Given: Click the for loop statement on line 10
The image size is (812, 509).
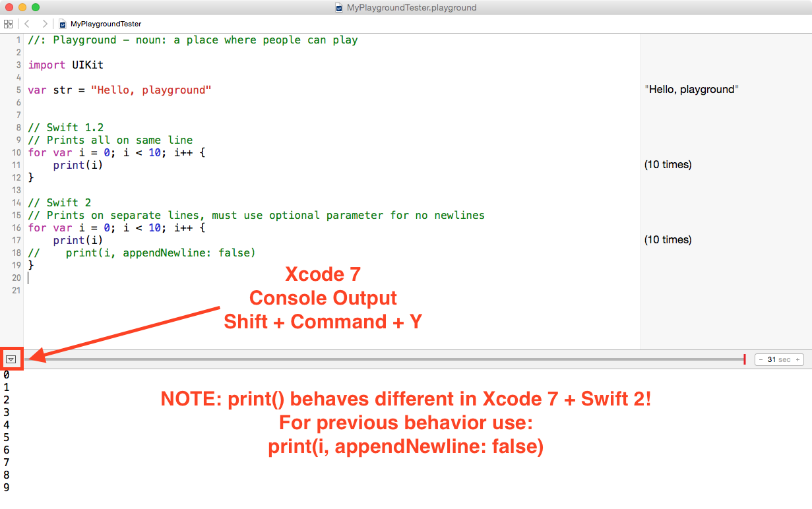Looking at the screenshot, I should click(x=117, y=152).
